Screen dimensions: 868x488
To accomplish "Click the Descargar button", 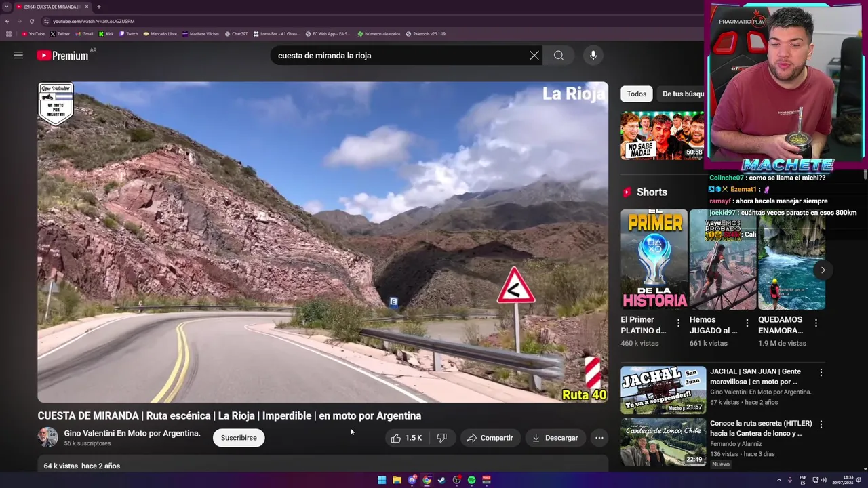I will pos(555,438).
